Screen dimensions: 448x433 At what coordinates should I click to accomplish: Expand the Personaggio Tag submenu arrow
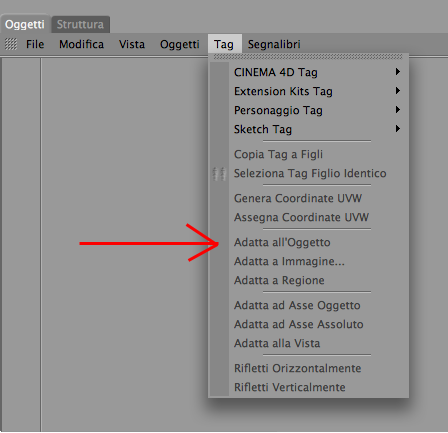pyautogui.click(x=397, y=110)
